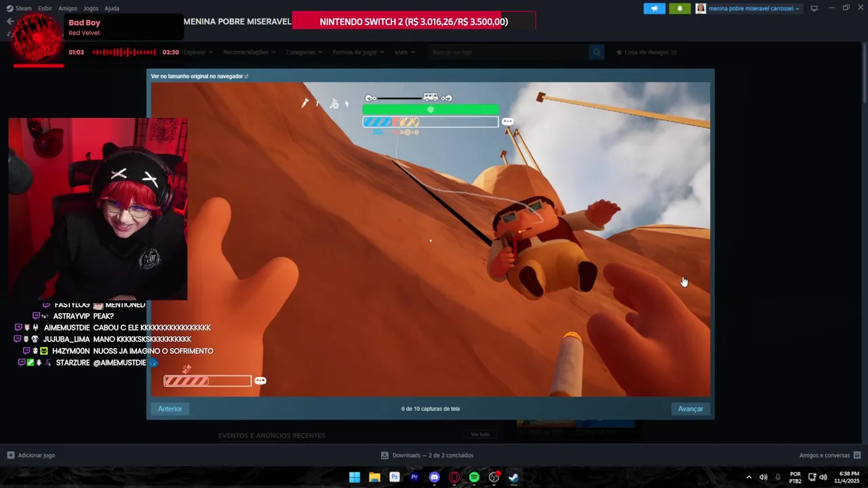The height and width of the screenshot is (488, 868).
Task: Click the Red Velvet artist name
Action: click(x=84, y=33)
